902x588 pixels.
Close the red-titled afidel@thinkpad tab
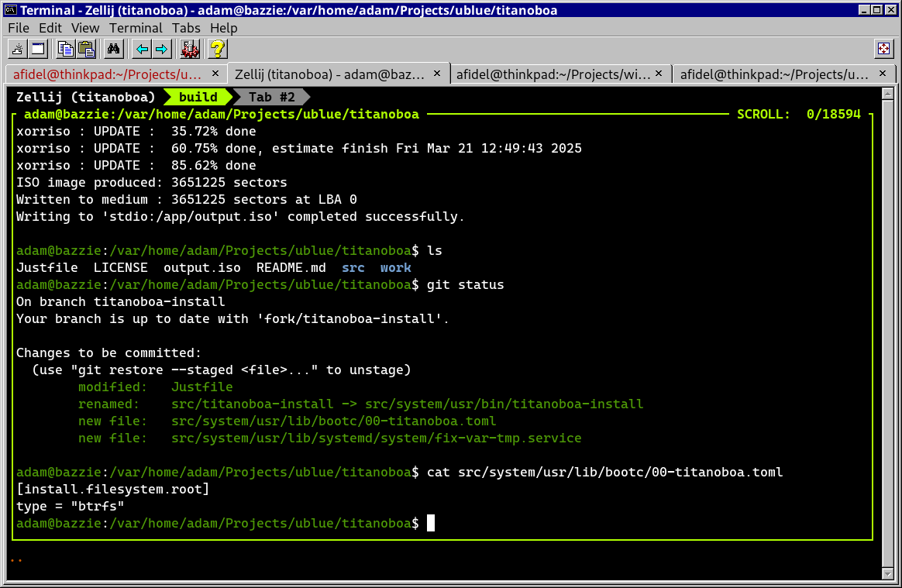pyautogui.click(x=215, y=74)
